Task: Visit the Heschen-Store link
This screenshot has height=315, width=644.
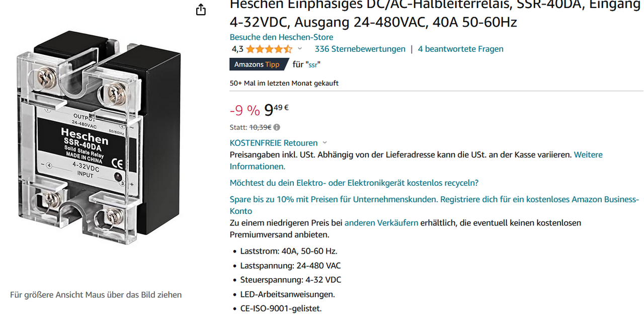Action: [x=281, y=37]
